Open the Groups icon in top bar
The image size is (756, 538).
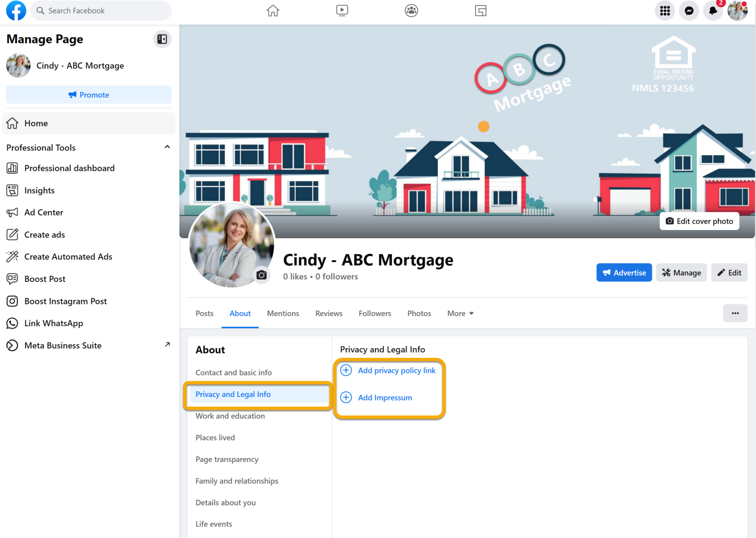(412, 11)
